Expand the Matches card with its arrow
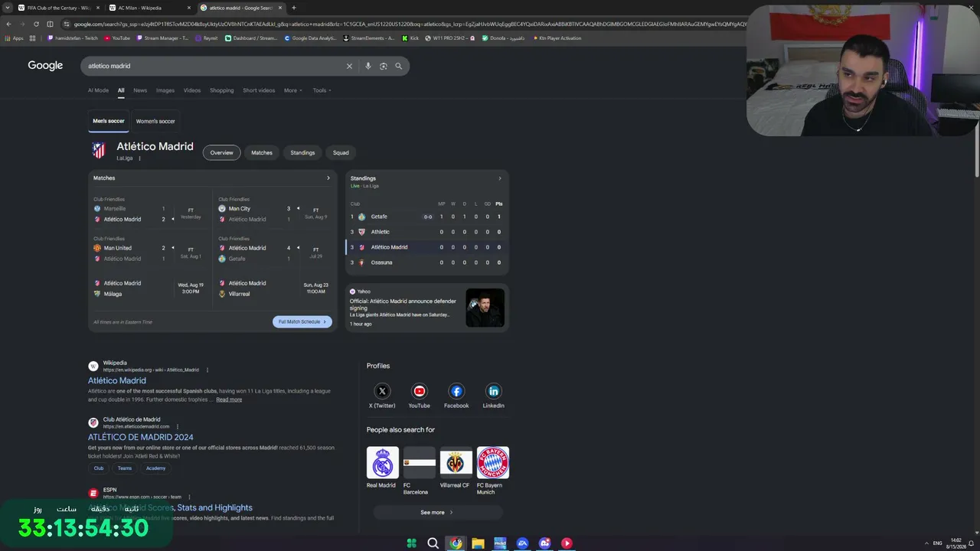 [328, 178]
